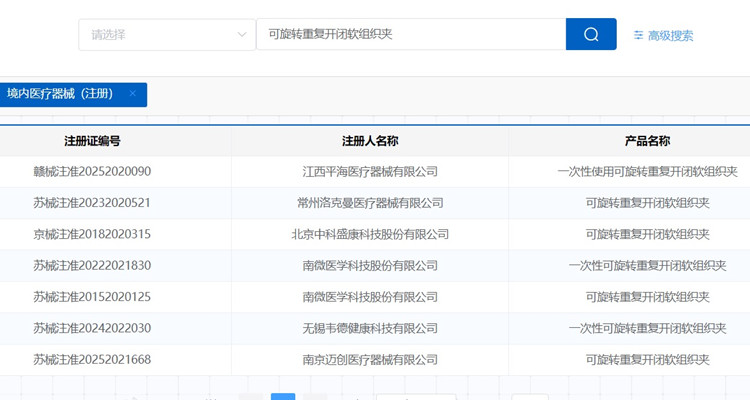This screenshot has width=750, height=400.
Task: Open the 高级搜索 advanced search link
Action: tap(670, 36)
